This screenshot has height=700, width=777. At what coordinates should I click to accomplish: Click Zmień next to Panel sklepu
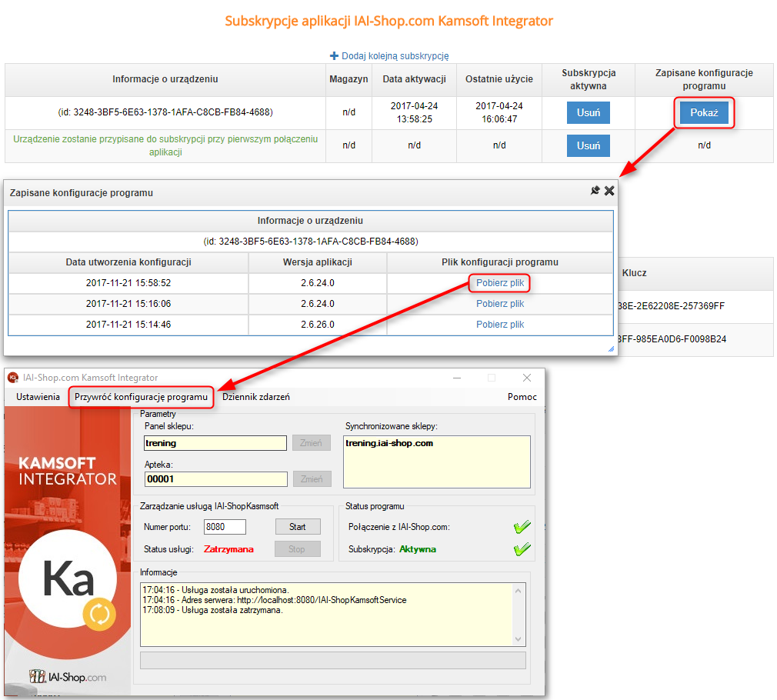pos(312,443)
